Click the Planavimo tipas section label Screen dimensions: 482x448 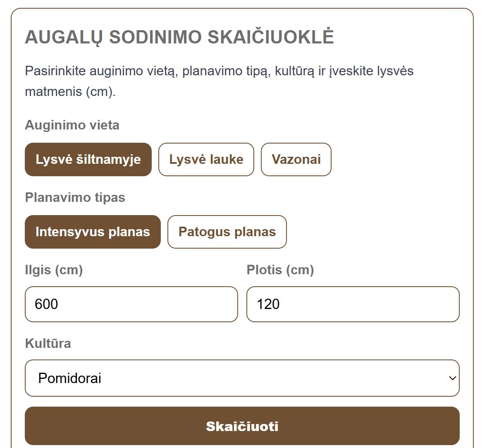pyautogui.click(x=75, y=197)
